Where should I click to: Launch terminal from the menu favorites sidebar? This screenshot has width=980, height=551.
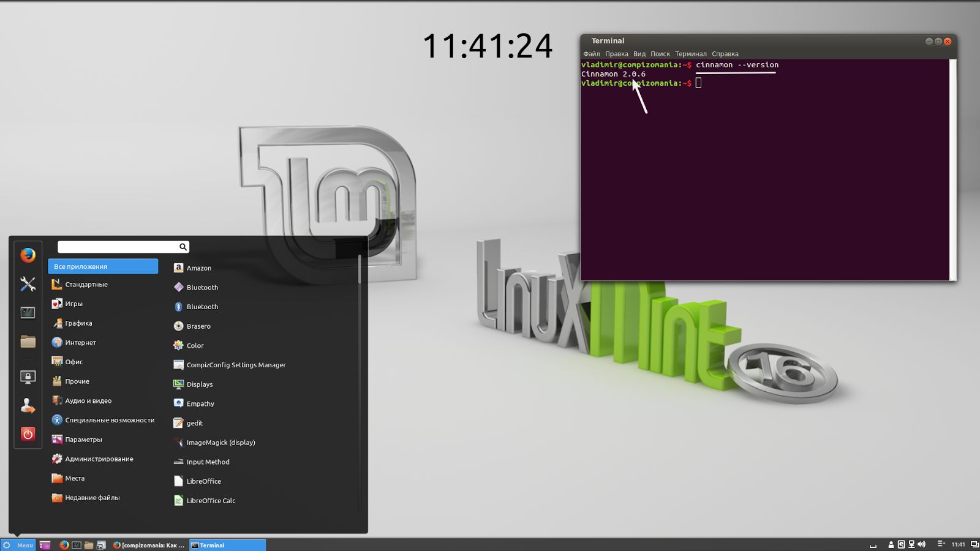[28, 313]
